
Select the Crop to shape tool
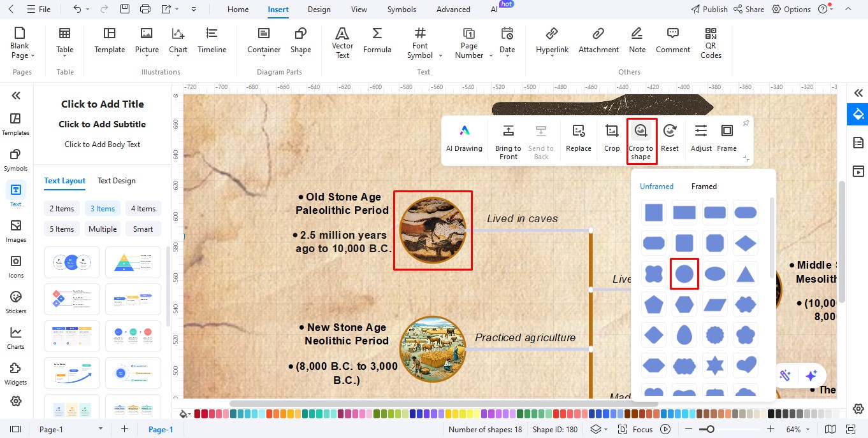pos(641,140)
